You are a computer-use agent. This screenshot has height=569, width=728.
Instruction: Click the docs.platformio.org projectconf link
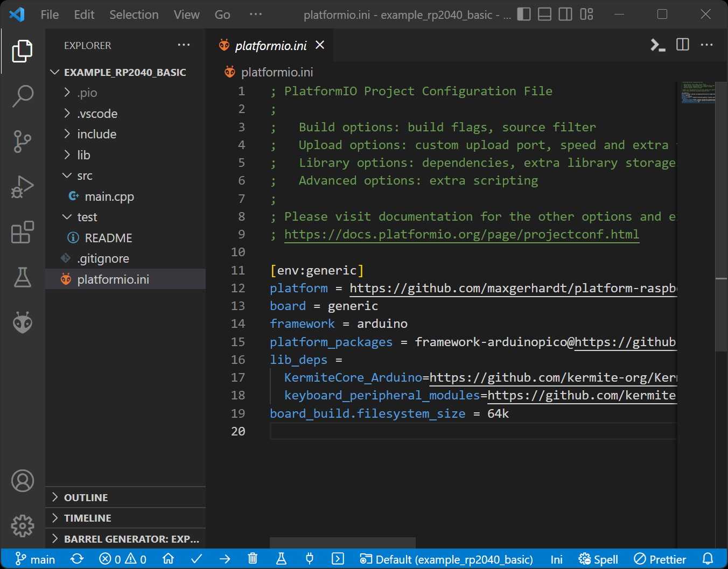[461, 235]
